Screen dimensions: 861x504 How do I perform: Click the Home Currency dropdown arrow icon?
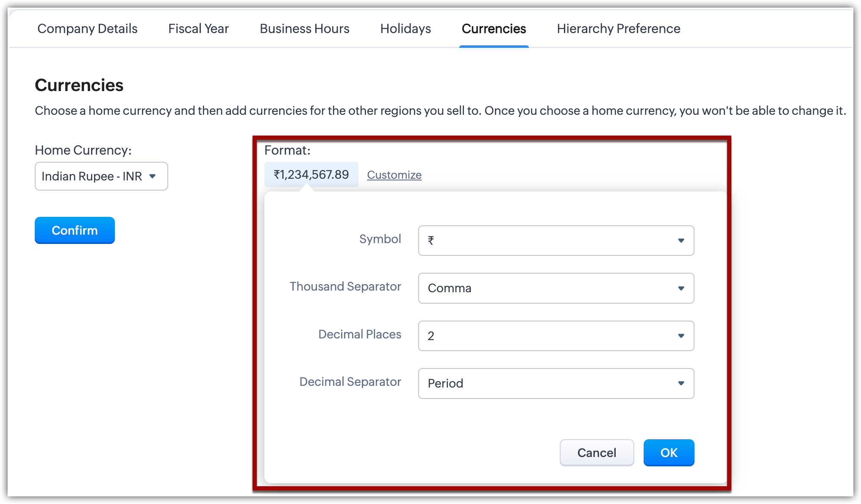point(153,176)
